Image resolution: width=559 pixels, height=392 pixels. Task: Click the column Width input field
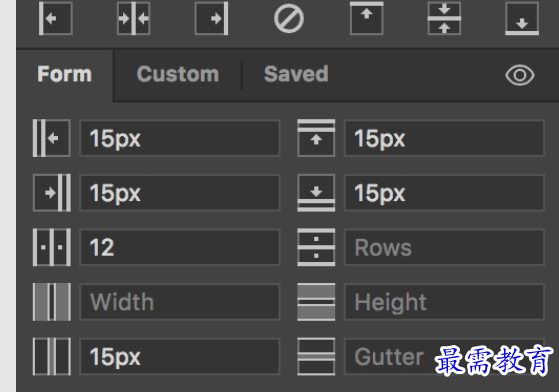tap(180, 302)
